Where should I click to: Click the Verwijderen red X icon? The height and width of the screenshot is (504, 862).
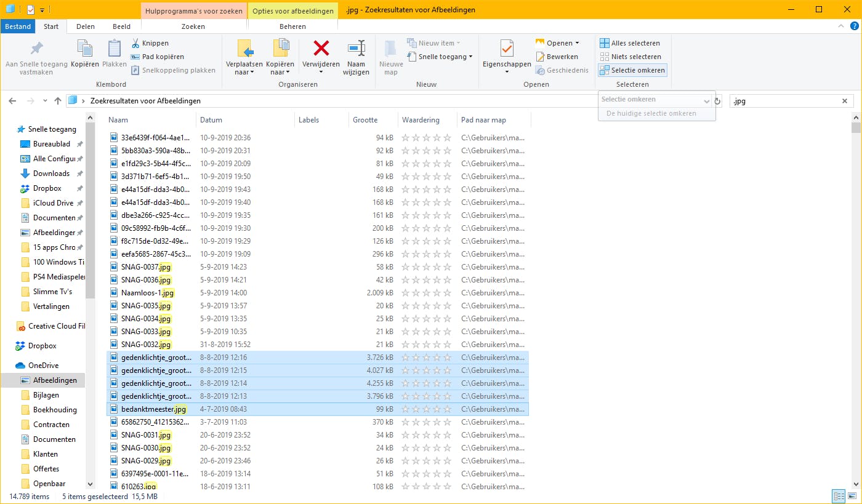click(x=321, y=49)
